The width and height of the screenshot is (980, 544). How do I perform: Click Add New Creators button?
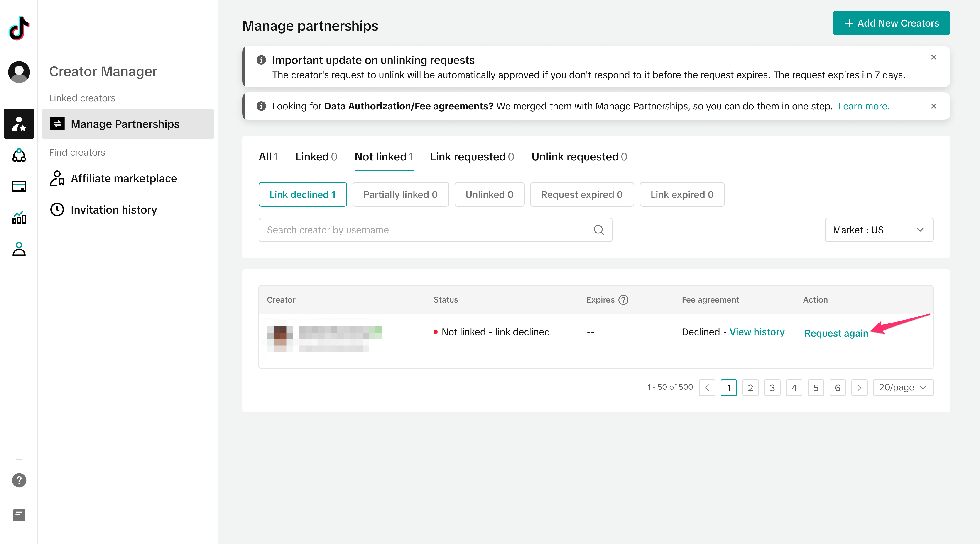tap(891, 23)
